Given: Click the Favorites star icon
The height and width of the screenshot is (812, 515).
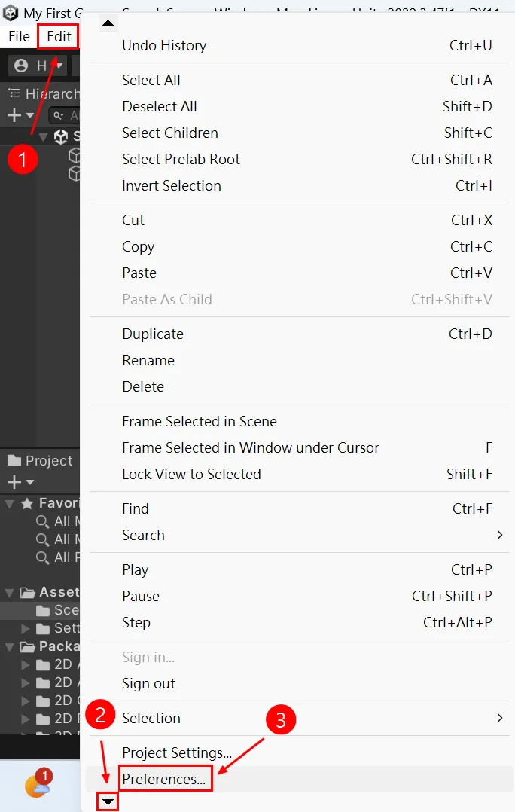Looking at the screenshot, I should click(27, 503).
